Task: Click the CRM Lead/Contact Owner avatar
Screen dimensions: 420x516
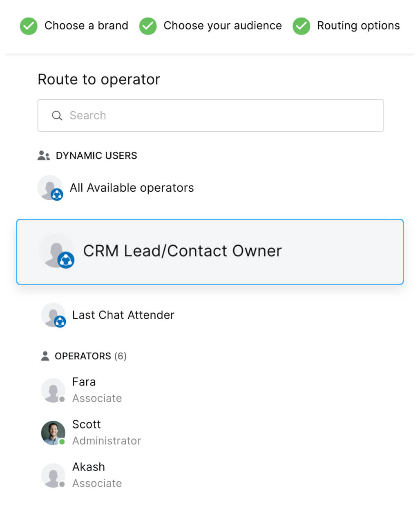Action: point(57,251)
